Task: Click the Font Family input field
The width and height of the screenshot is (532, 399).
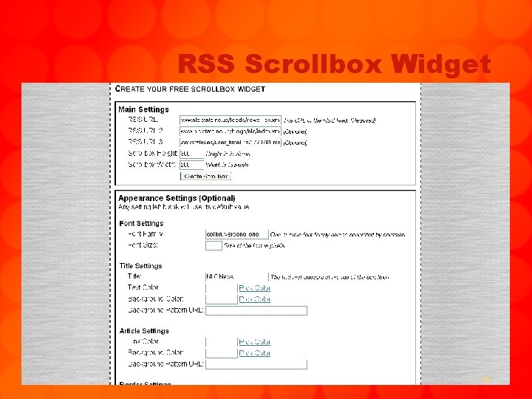Action: click(x=237, y=234)
